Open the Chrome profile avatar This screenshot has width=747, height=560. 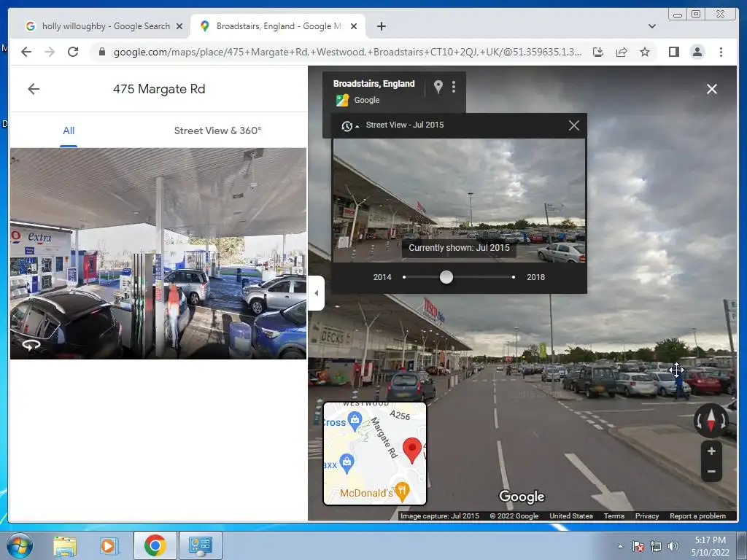coord(697,52)
